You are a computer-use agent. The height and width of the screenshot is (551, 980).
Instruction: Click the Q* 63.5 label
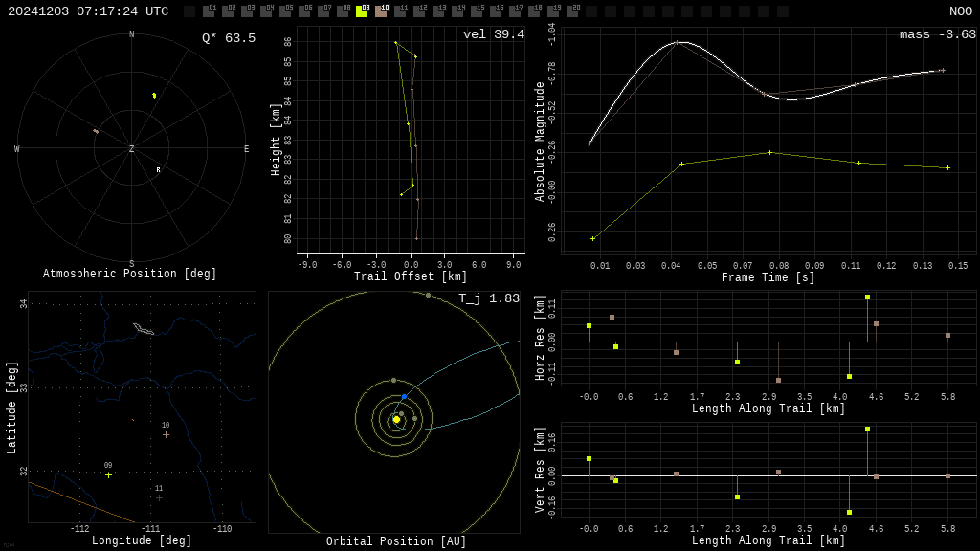click(x=229, y=38)
